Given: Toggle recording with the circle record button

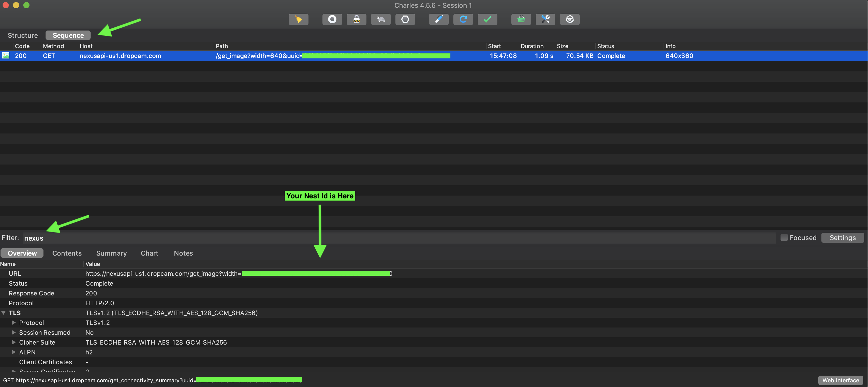Looking at the screenshot, I should [x=332, y=19].
